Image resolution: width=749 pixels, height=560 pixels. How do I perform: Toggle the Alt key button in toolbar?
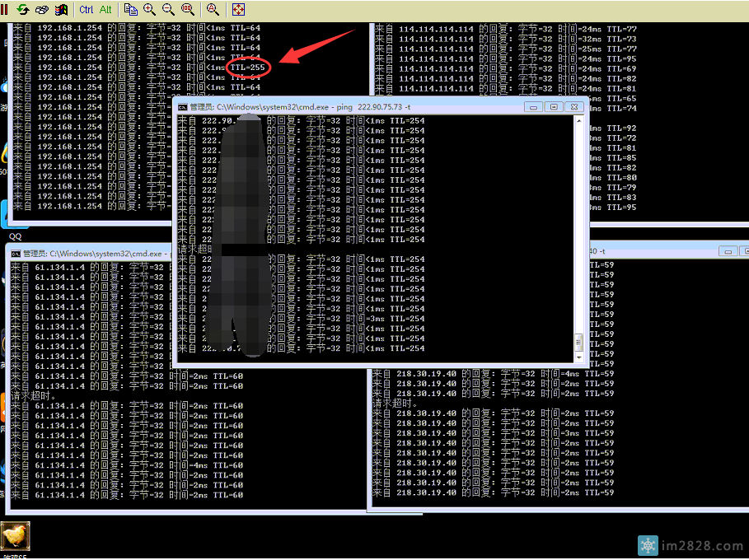(x=105, y=10)
